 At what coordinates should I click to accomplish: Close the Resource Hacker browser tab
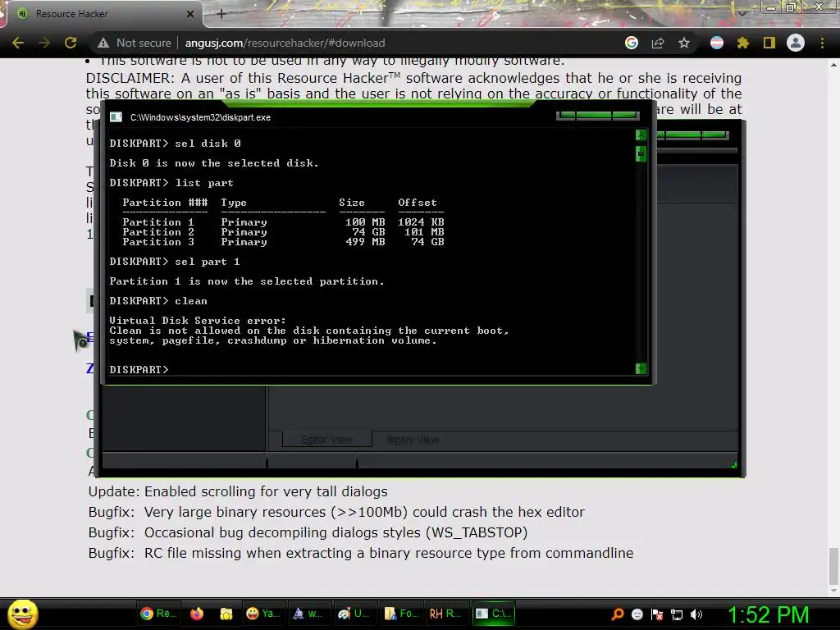tap(190, 14)
